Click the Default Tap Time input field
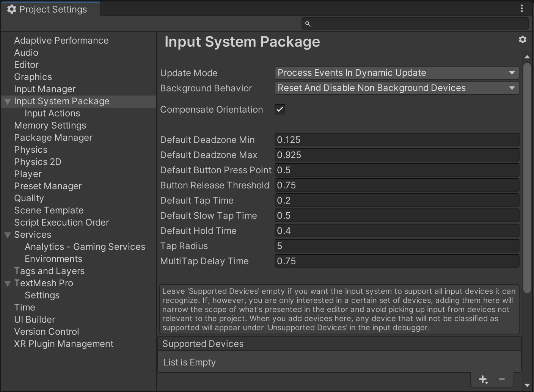534x392 pixels. [x=397, y=200]
